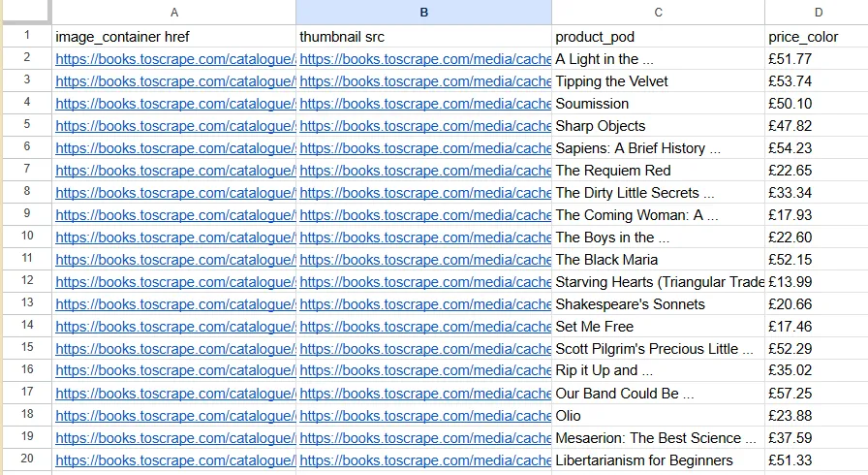The width and height of the screenshot is (868, 475).
Task: Select 'Set Me Free' cell
Action: [x=658, y=326]
